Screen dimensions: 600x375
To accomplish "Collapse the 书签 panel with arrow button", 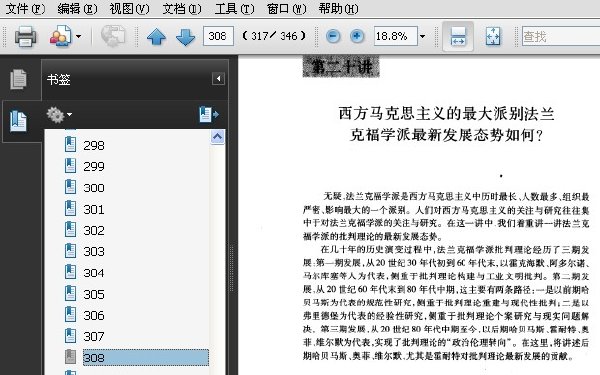I will tap(218, 79).
